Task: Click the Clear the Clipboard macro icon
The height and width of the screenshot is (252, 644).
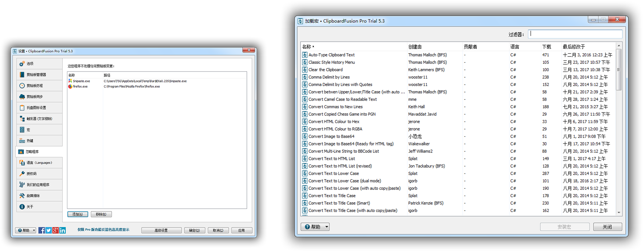Action: point(305,70)
